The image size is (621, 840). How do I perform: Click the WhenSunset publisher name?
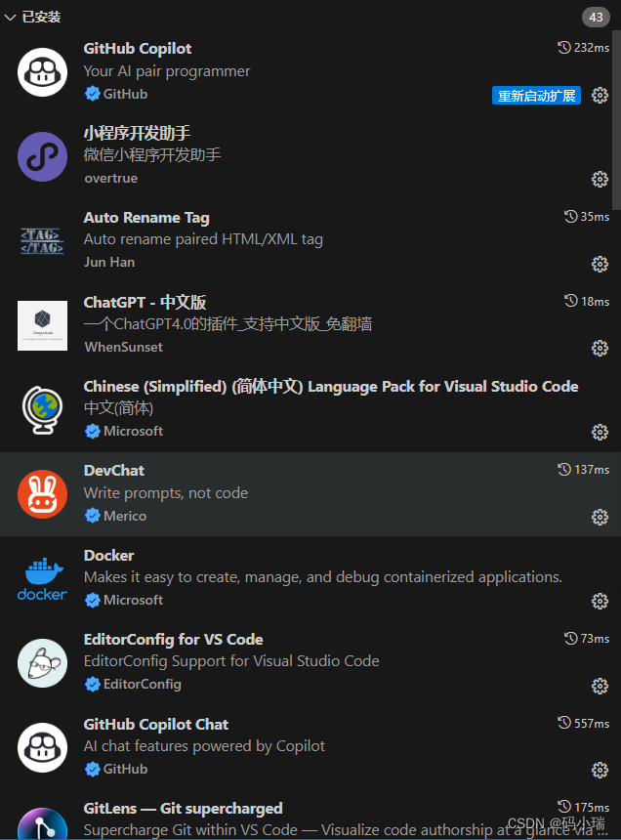124,347
